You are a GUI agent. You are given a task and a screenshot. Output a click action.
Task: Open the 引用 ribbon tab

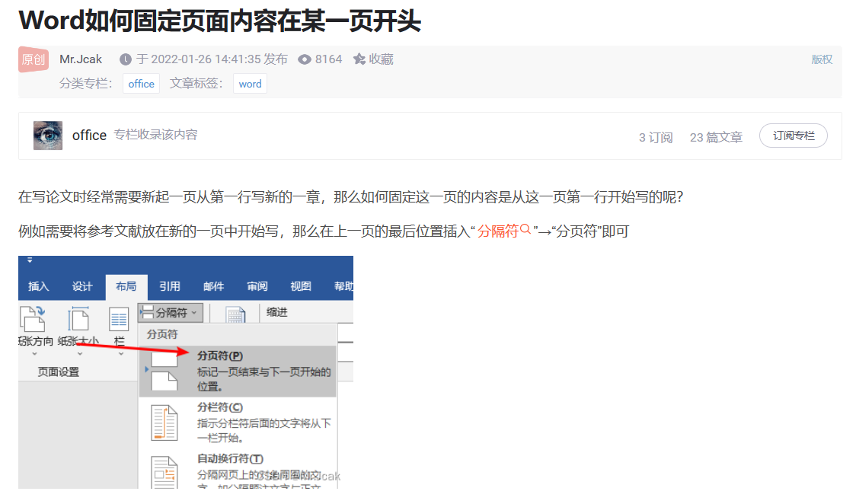tap(170, 286)
